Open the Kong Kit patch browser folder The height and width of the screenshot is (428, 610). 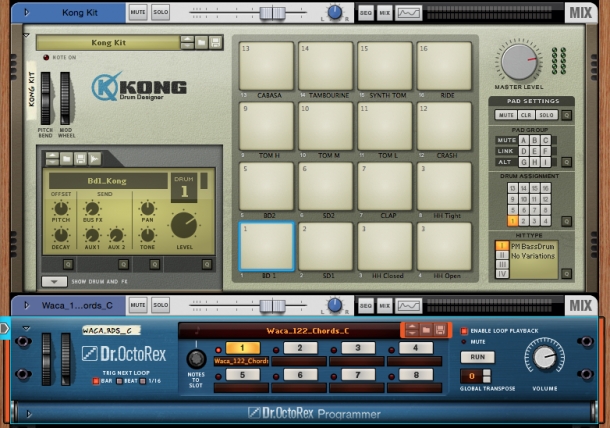coord(202,42)
